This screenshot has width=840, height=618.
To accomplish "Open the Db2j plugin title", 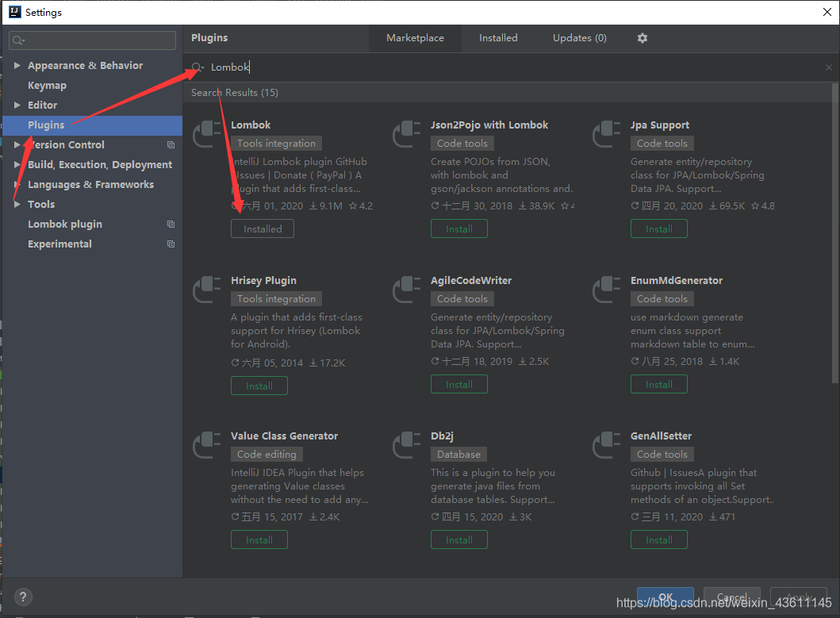I will pyautogui.click(x=442, y=436).
